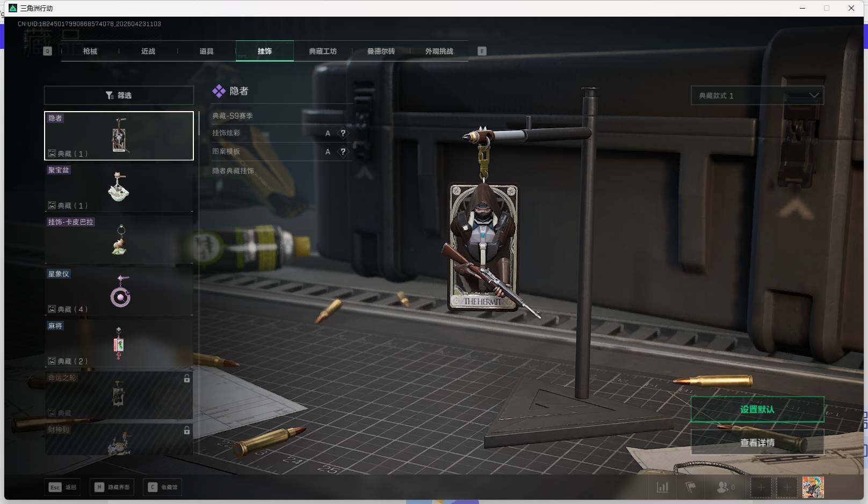Click the E next-tab key icon

point(482,51)
